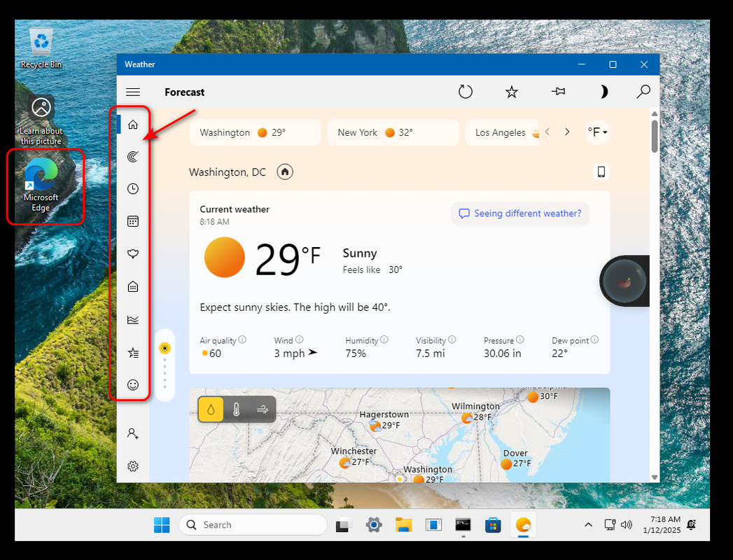733x560 pixels.
Task: Open File Explorer from the taskbar
Action: [403, 525]
